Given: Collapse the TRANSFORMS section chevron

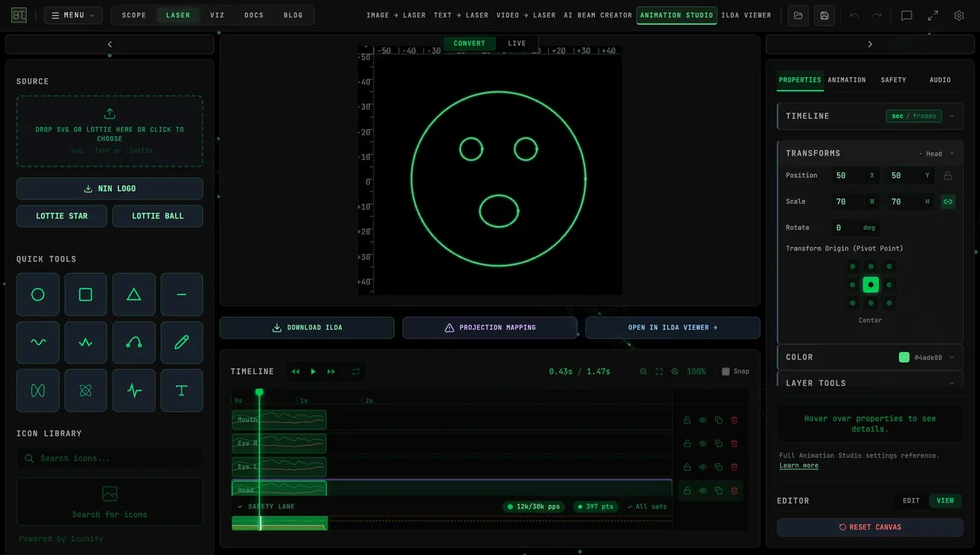Looking at the screenshot, I should click(952, 154).
